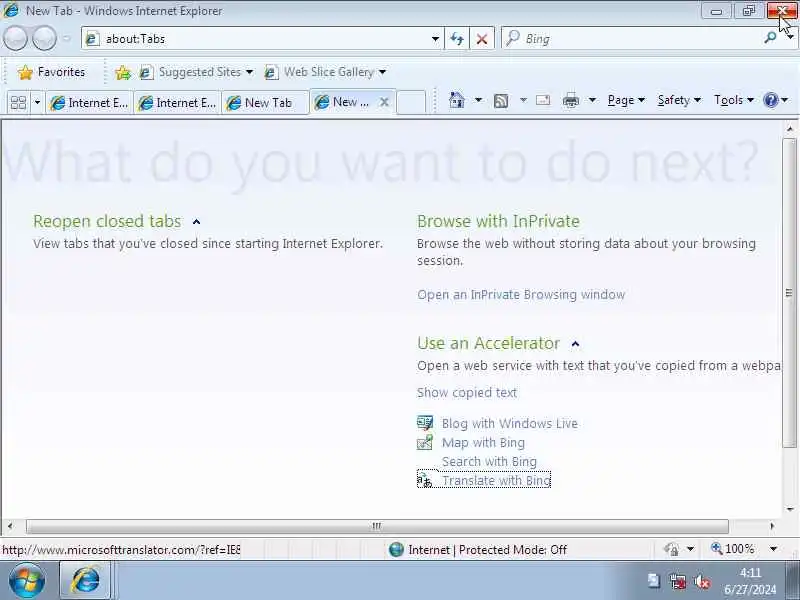Click the red Stop loading icon

click(x=482, y=39)
